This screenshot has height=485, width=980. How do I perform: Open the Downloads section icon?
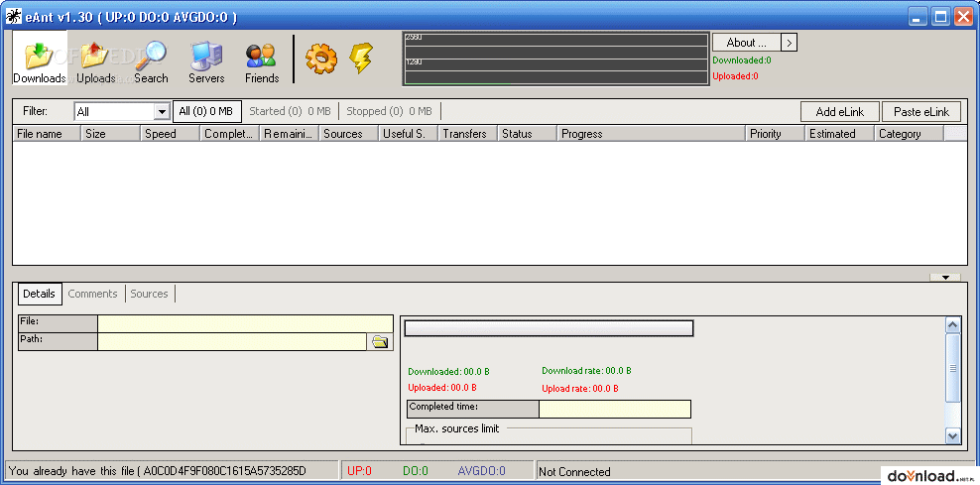(40, 59)
